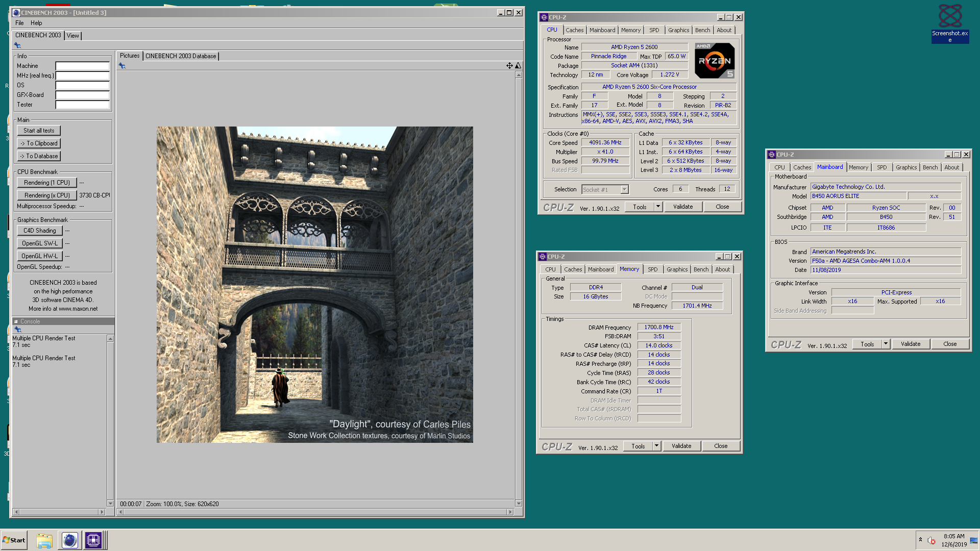Open the Socket #1 selection combo box

[x=605, y=189]
